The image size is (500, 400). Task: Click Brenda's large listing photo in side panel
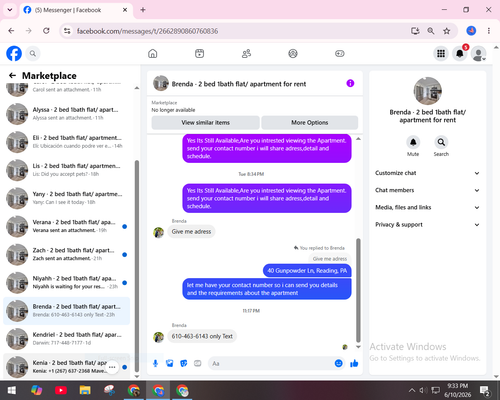tap(428, 91)
